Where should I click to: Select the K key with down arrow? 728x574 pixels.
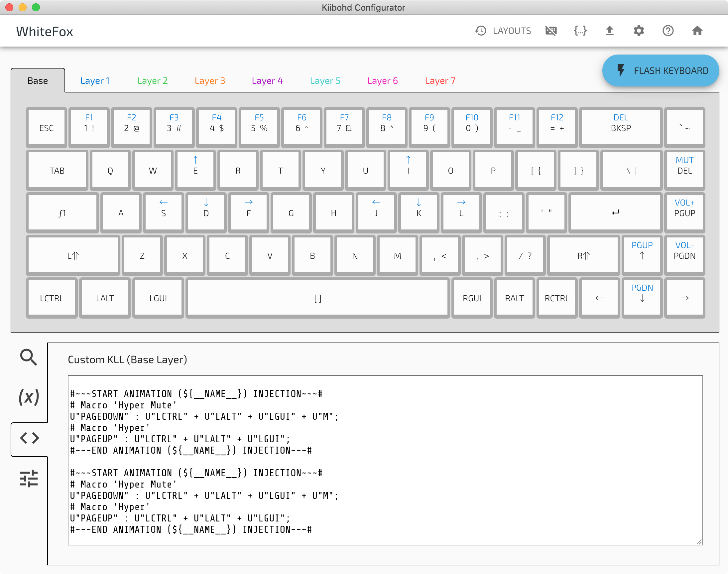tap(419, 213)
